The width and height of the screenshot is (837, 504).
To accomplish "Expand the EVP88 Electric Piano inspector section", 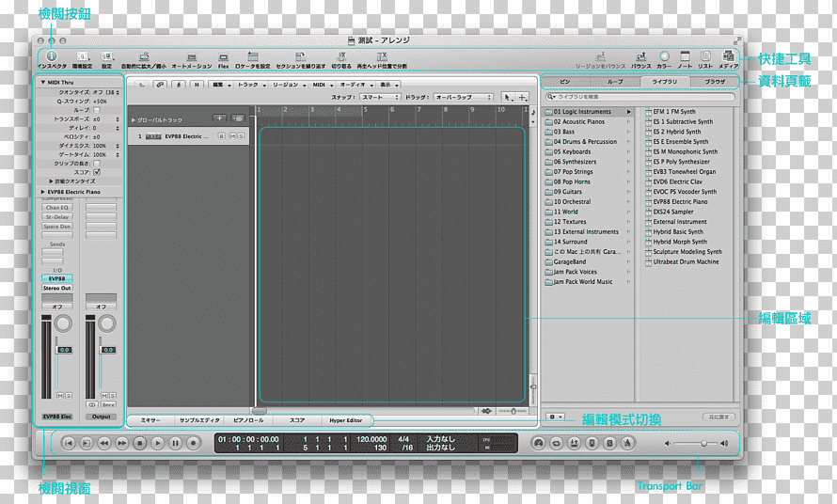I will point(42,192).
